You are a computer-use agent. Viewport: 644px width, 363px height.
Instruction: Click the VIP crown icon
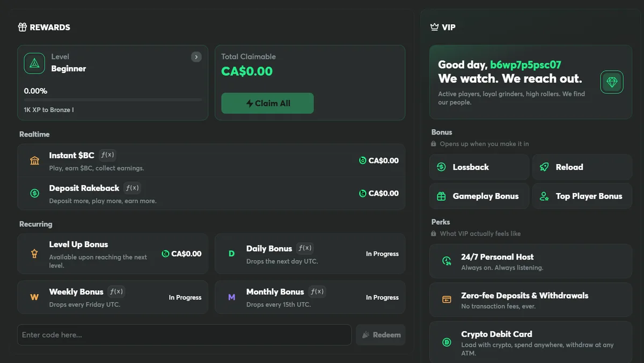coord(435,27)
